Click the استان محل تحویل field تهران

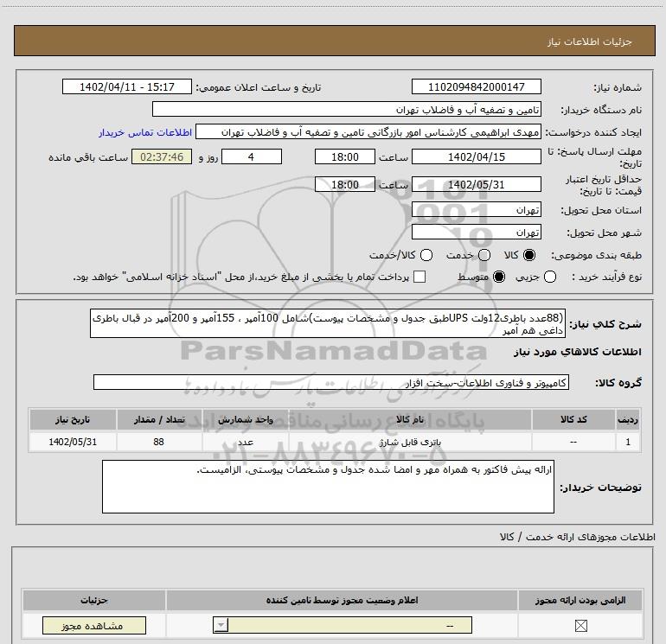tap(476, 210)
